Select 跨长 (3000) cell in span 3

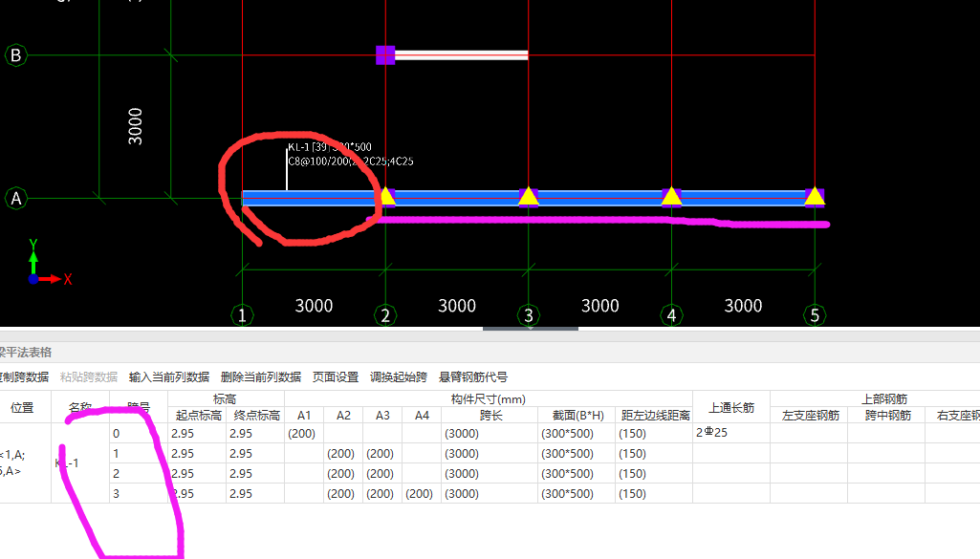coord(490,493)
